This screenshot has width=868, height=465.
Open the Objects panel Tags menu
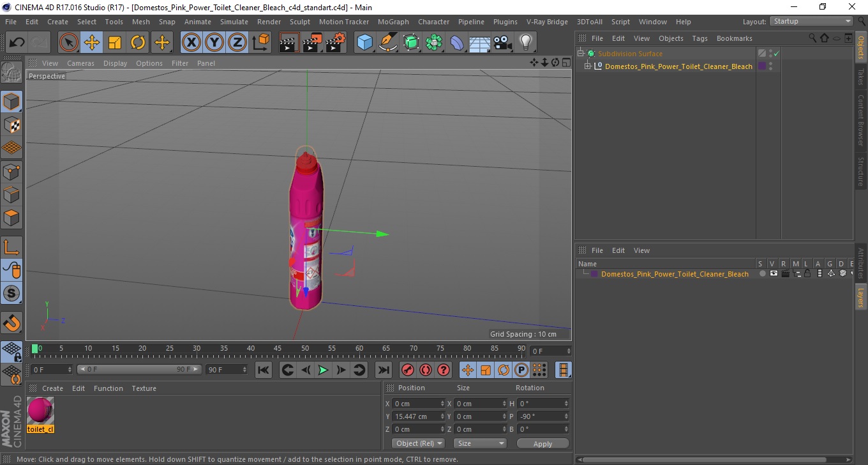coord(700,38)
